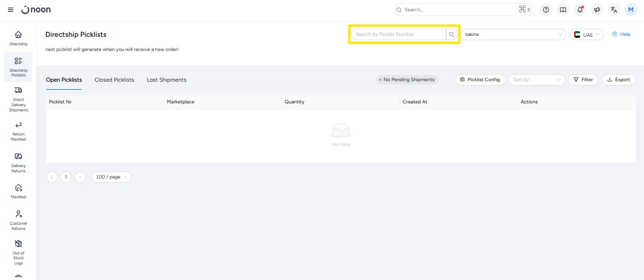This screenshot has height=280, width=644.
Task: Open the hamburger menu
Action: coord(10,10)
